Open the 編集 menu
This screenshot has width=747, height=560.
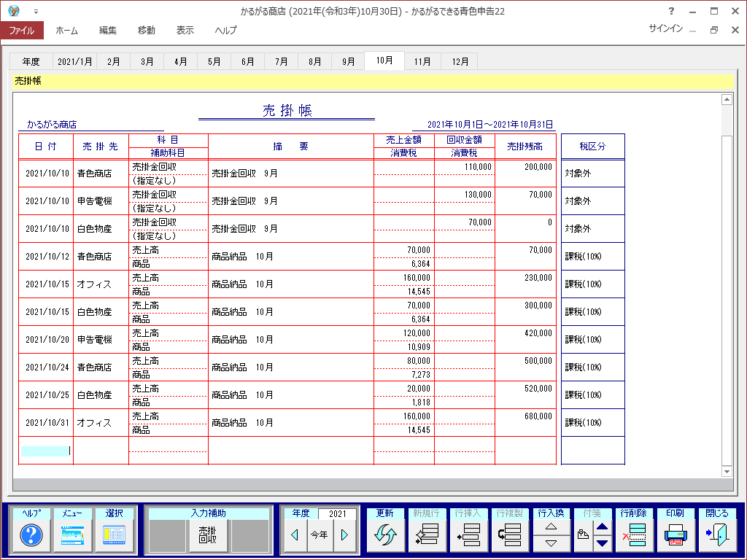point(108,30)
